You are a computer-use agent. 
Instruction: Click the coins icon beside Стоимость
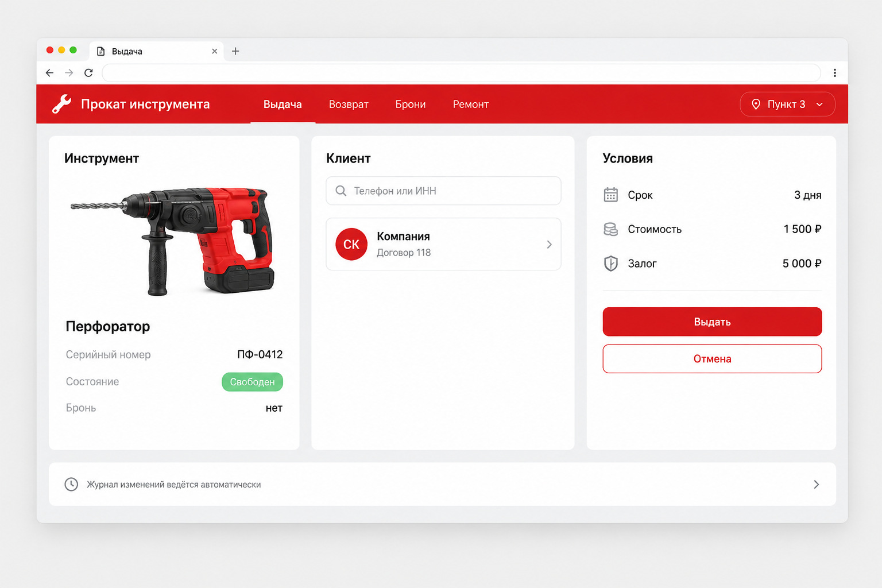(x=610, y=229)
